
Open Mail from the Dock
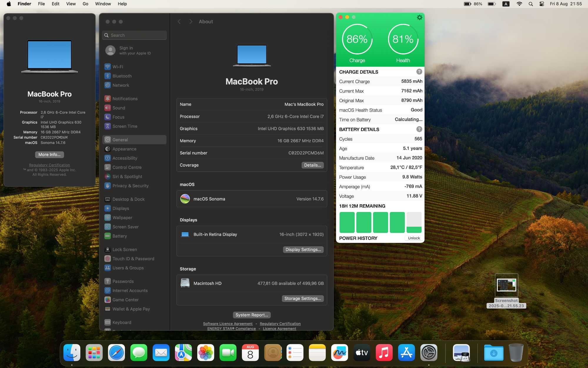pyautogui.click(x=161, y=352)
